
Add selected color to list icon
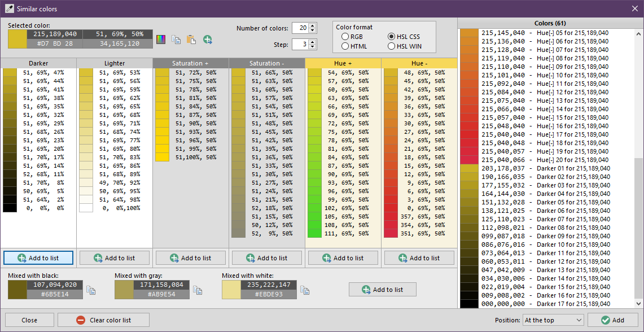(x=208, y=40)
